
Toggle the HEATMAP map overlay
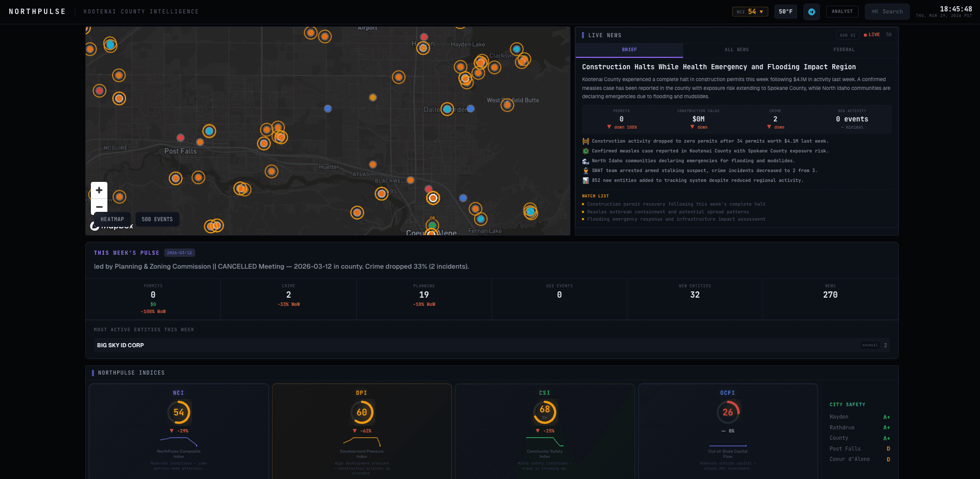(x=112, y=219)
